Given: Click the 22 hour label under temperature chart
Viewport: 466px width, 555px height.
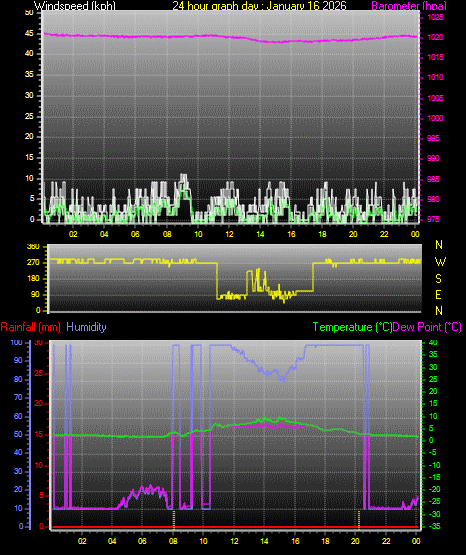Looking at the screenshot, I should pyautogui.click(x=386, y=541).
